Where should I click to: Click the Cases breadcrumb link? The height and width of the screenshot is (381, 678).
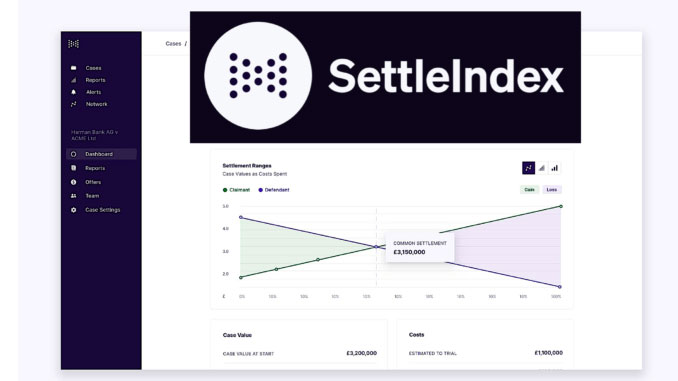[x=173, y=44]
